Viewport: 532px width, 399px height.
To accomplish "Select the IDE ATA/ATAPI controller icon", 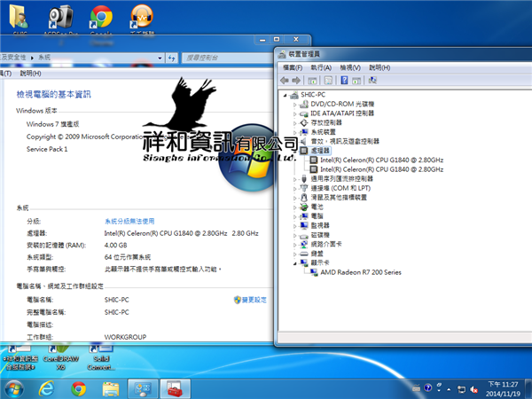I will tap(304, 113).
